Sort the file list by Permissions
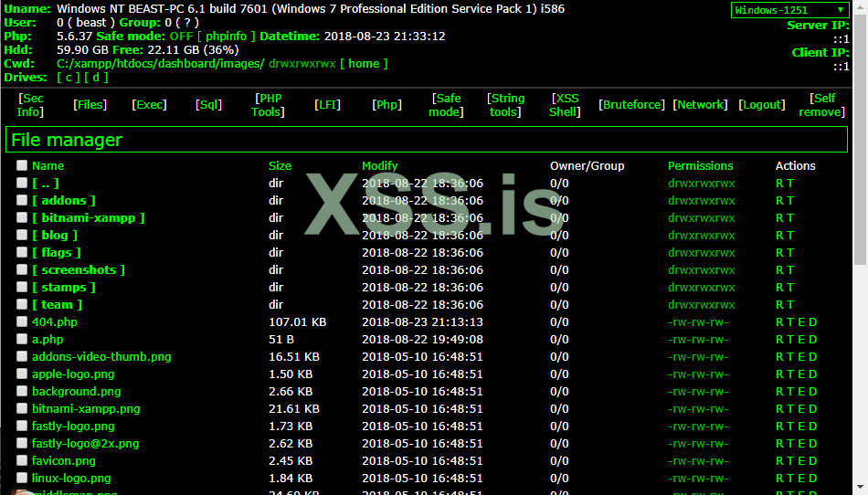The image size is (868, 495). click(700, 166)
